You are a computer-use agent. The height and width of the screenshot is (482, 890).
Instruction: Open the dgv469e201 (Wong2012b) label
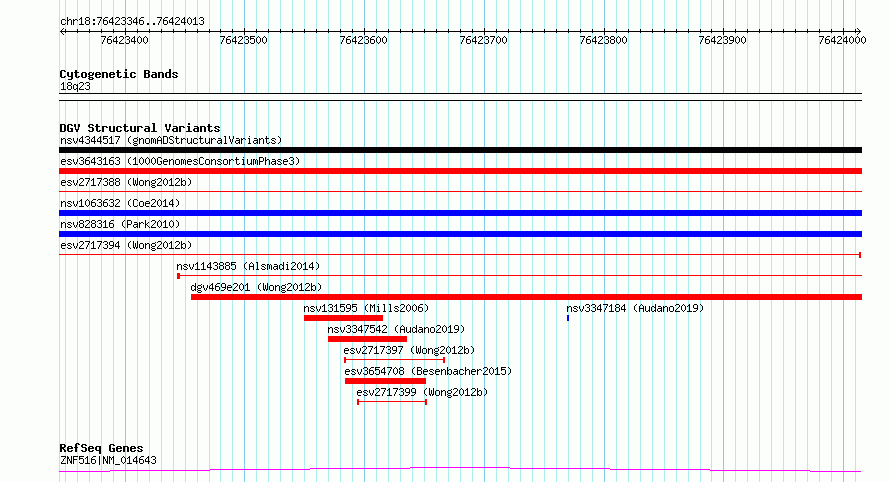pos(256,287)
